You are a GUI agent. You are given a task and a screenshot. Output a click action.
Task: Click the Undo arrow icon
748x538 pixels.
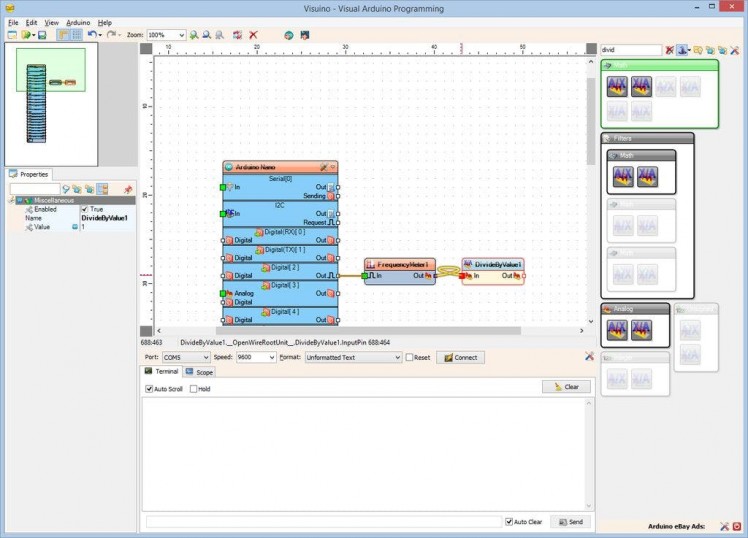tap(92, 35)
